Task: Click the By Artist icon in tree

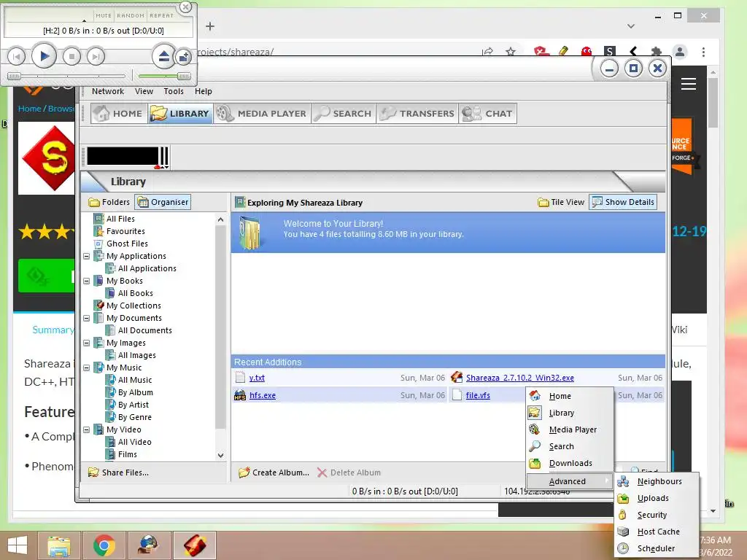Action: pyautogui.click(x=110, y=404)
